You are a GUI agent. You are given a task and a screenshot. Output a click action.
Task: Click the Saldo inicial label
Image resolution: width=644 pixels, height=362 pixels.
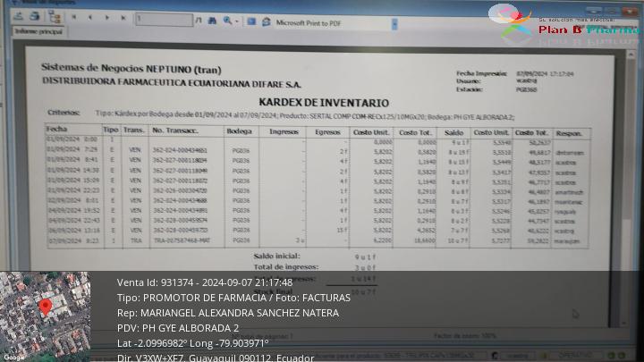276,256
